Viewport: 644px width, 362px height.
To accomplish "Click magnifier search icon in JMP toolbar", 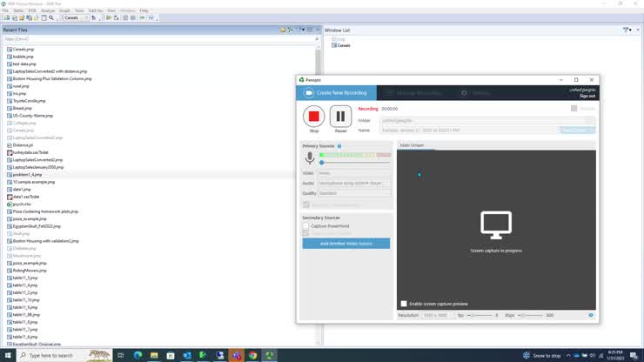I will coord(51,18).
